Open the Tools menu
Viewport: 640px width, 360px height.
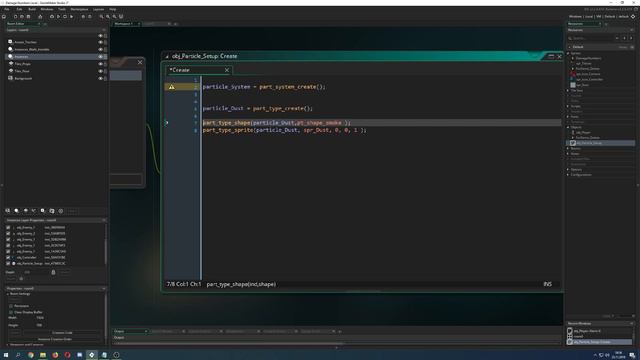(62, 9)
